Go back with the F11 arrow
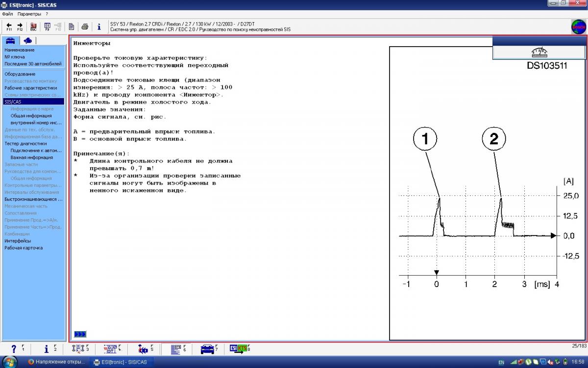588x368 pixels. coord(9,26)
